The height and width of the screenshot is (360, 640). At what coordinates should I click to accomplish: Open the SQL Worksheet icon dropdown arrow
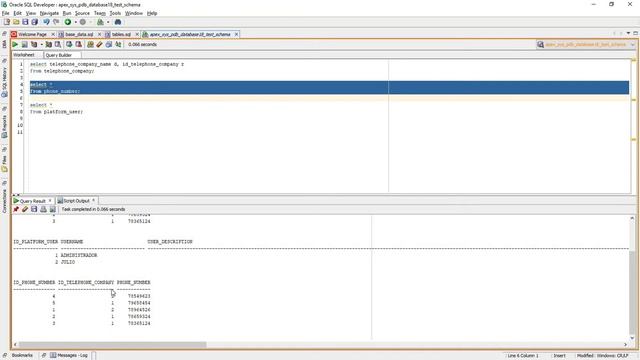[108, 22]
